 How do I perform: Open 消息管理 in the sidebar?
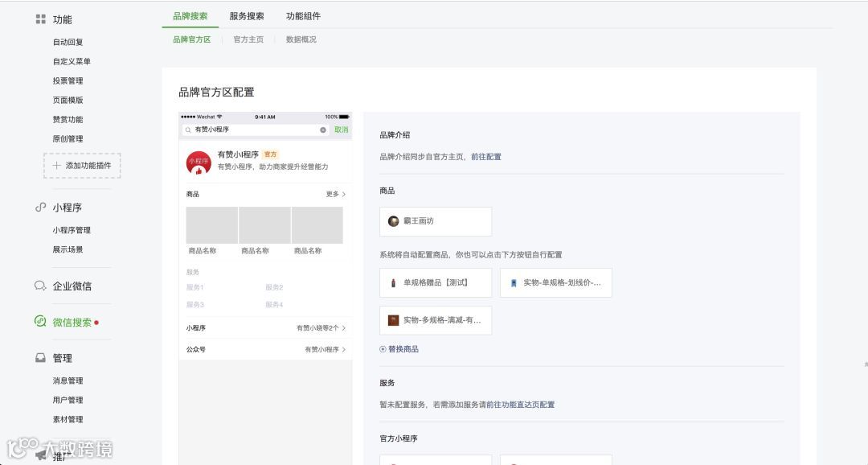(x=68, y=381)
